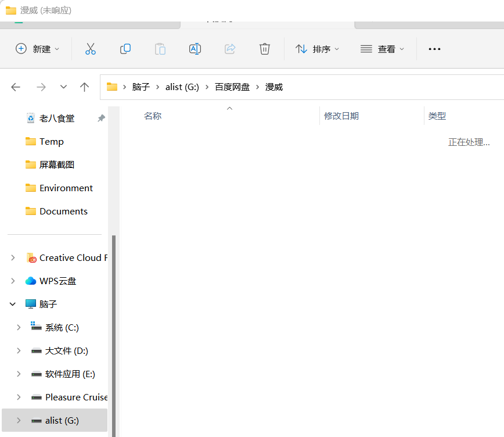Sort by the 修改日期 column header
This screenshot has height=437, width=504.
point(341,116)
